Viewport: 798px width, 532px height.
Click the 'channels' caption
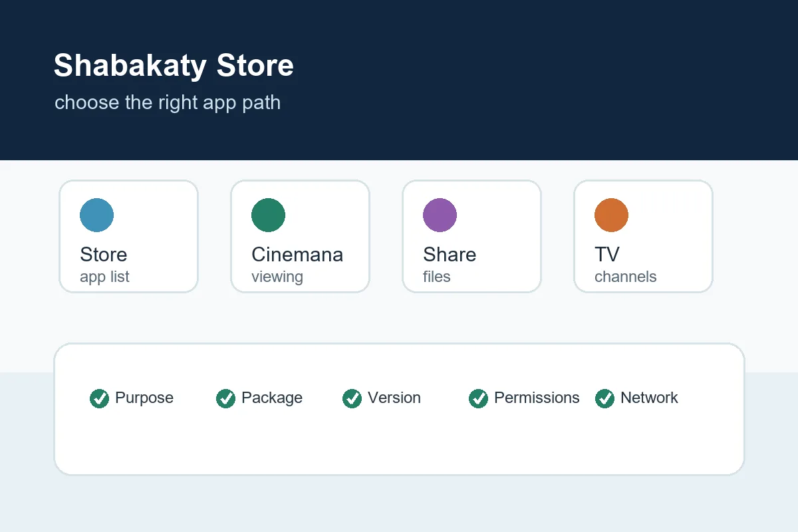(626, 277)
